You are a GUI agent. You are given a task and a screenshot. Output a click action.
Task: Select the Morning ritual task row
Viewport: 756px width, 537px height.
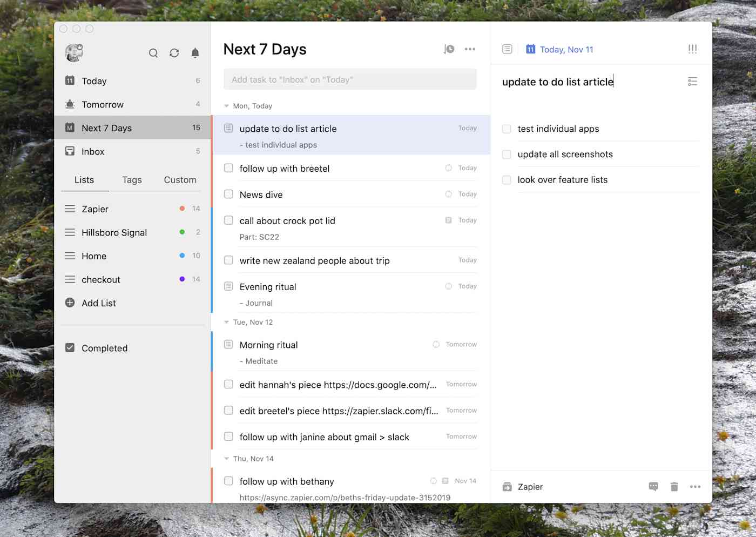point(350,352)
